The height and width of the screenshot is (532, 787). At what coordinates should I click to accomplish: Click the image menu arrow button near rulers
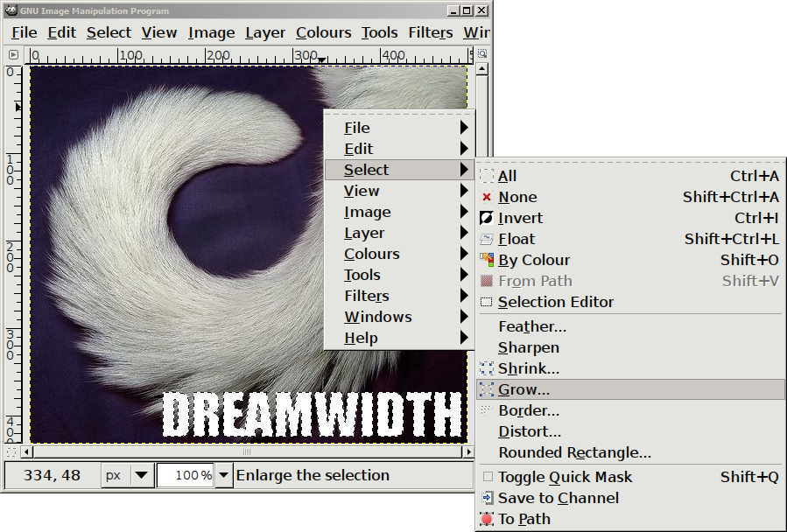[13, 54]
